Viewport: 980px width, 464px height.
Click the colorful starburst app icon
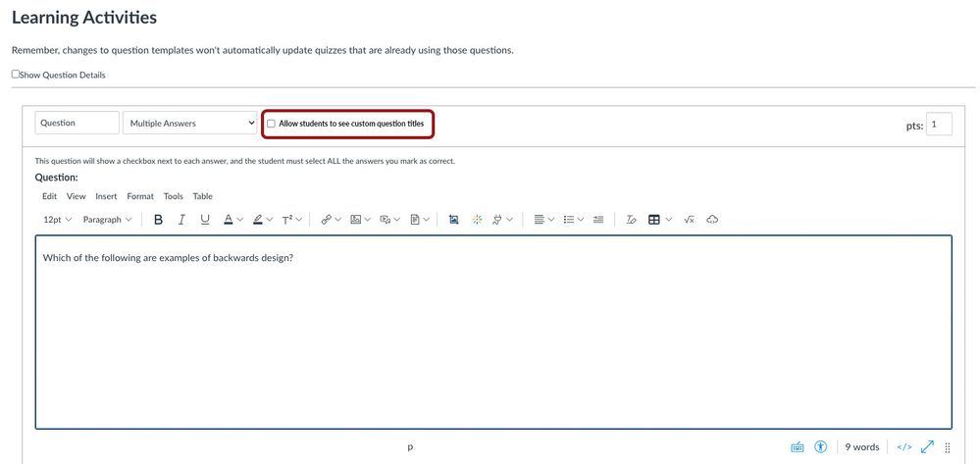[x=477, y=220]
